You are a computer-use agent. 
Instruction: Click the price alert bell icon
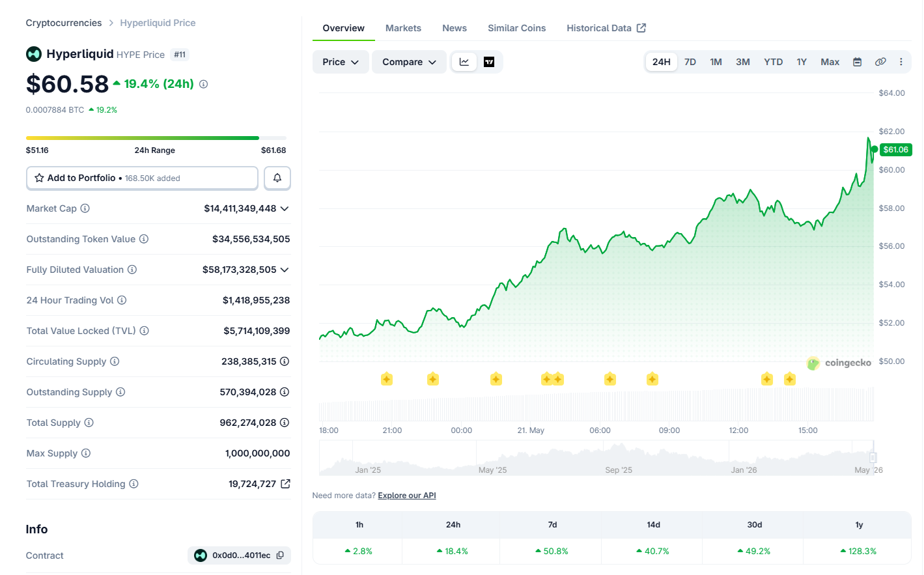pos(277,178)
